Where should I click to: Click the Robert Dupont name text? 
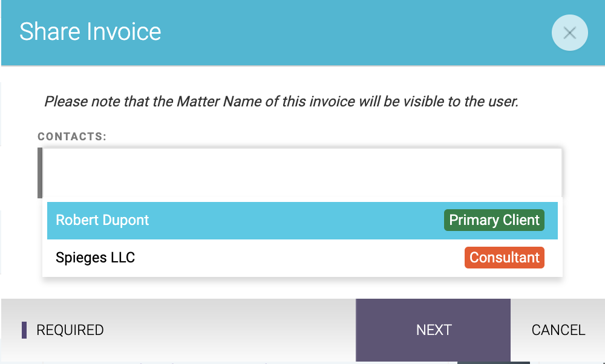102,220
